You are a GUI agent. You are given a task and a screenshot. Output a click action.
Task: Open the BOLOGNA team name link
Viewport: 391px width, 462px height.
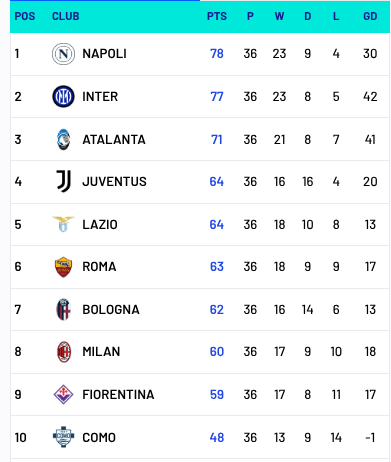[x=111, y=310]
